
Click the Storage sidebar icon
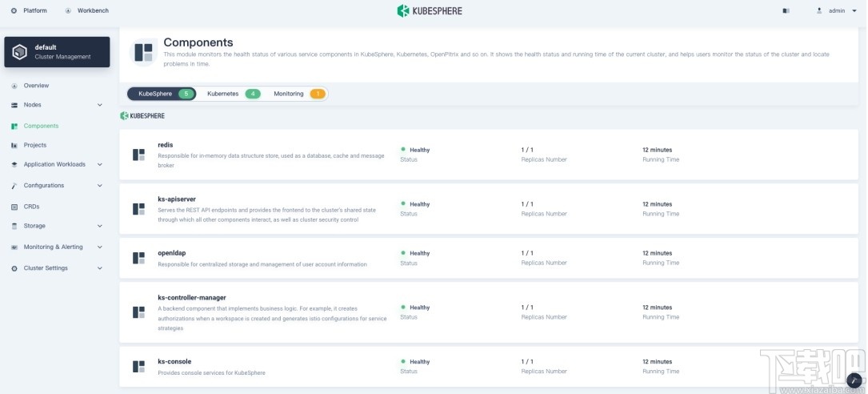[x=14, y=227]
